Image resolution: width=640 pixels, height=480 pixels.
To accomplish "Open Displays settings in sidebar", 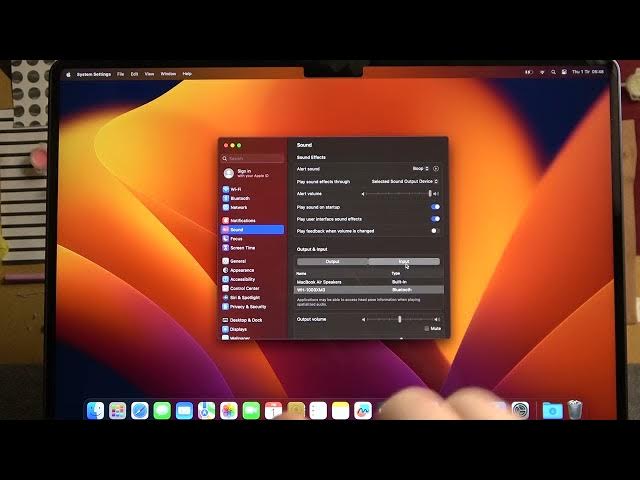I will coord(235,329).
